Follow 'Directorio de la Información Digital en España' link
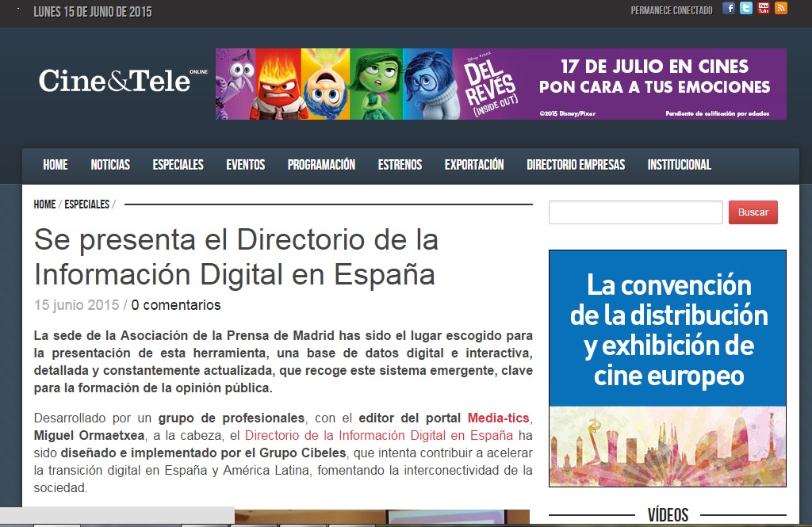812x527 pixels. pos(379,435)
